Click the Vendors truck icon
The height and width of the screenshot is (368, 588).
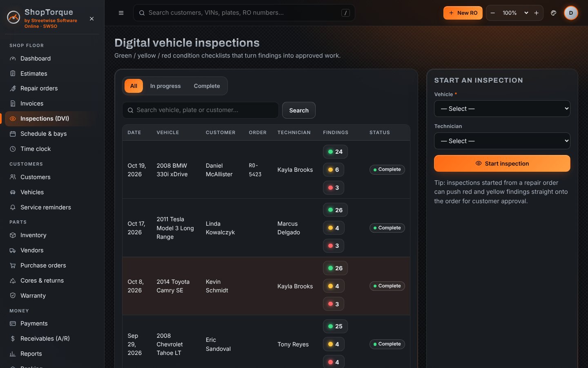pos(13,250)
